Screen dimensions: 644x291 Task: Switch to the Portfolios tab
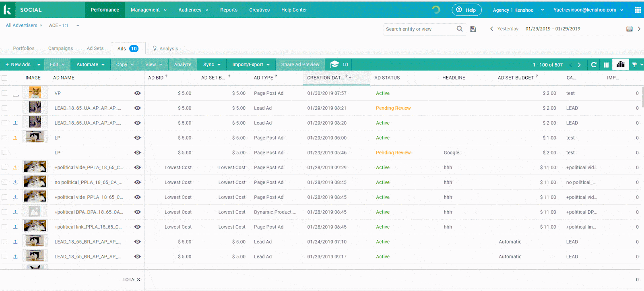pos(24,48)
